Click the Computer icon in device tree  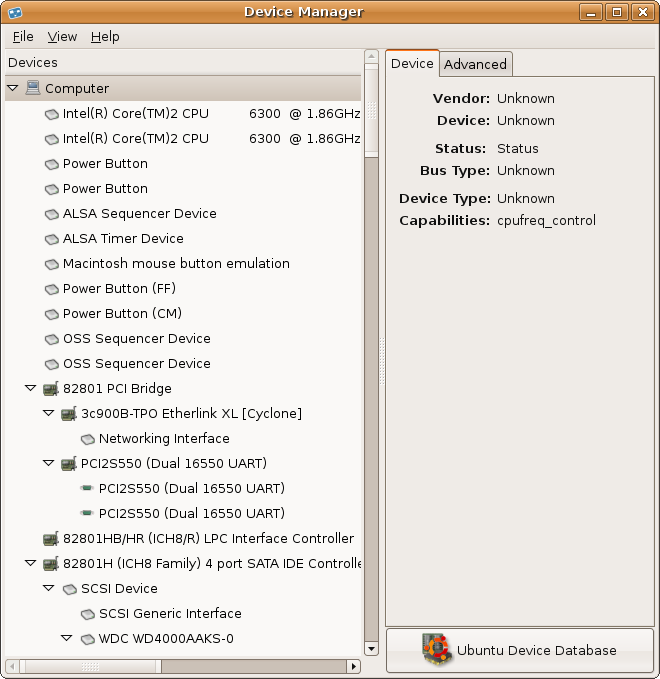[33, 88]
